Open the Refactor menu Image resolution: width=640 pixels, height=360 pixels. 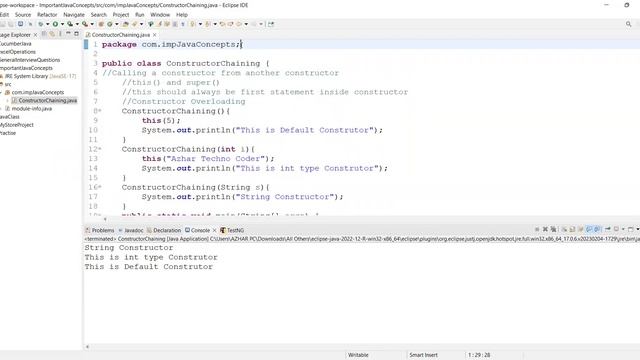47,15
